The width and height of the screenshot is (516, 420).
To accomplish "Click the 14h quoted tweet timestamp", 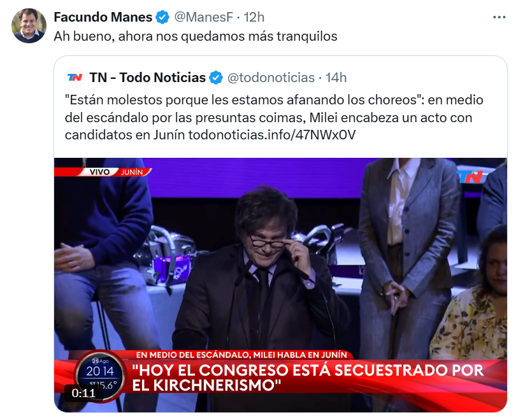I will click(336, 78).
